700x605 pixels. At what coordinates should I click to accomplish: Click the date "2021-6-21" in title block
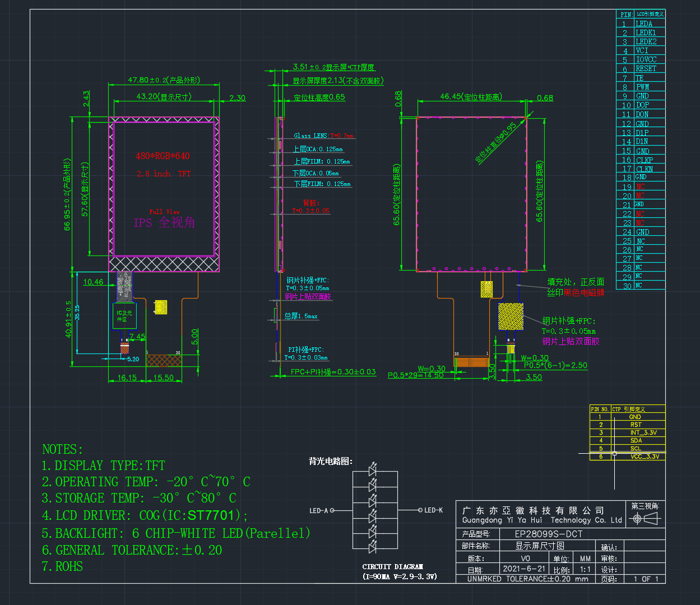point(524,568)
